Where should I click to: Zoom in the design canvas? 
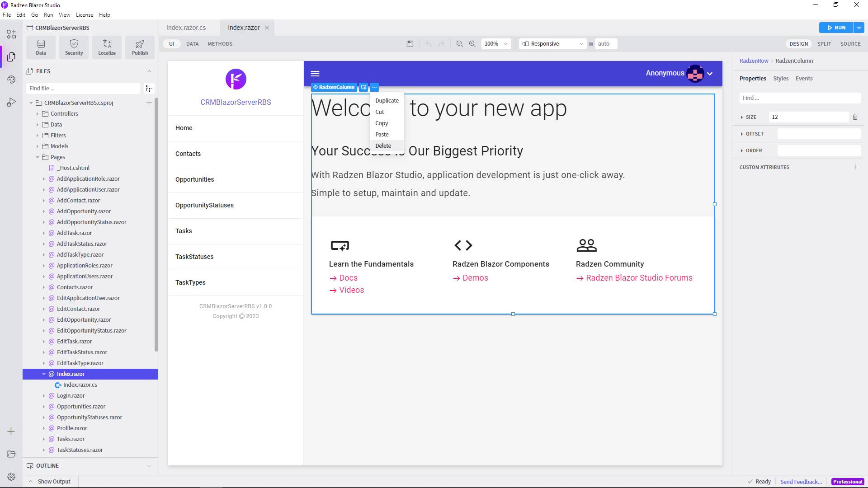472,44
